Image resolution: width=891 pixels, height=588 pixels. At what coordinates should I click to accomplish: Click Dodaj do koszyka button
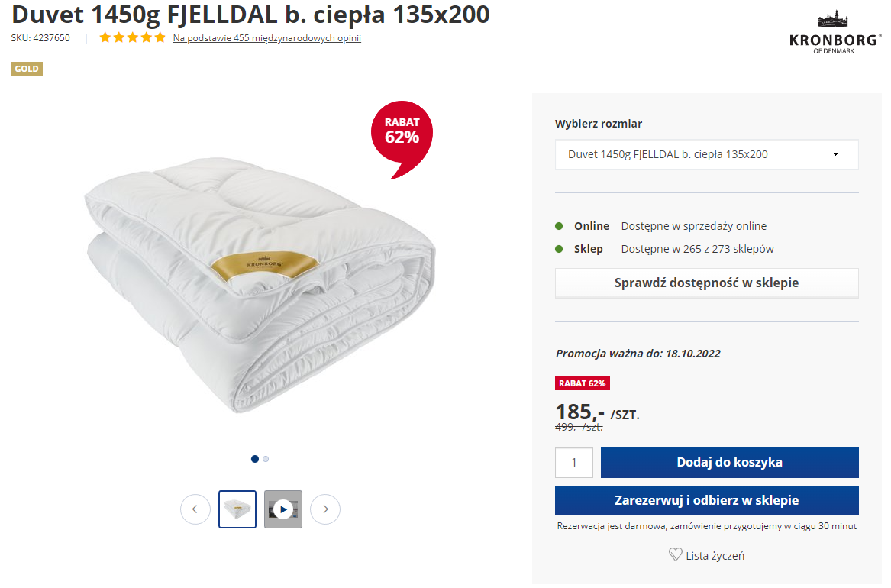(729, 463)
